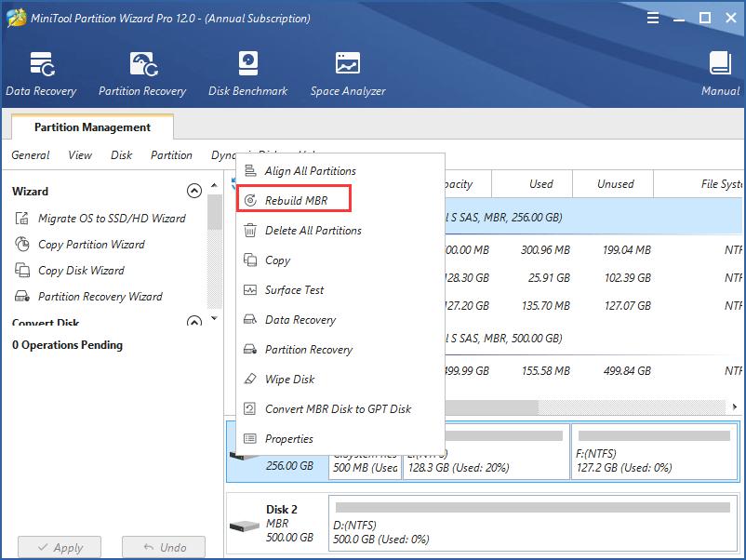Click the Surface Test icon
Screen dimensions: 746x560
tap(250, 289)
